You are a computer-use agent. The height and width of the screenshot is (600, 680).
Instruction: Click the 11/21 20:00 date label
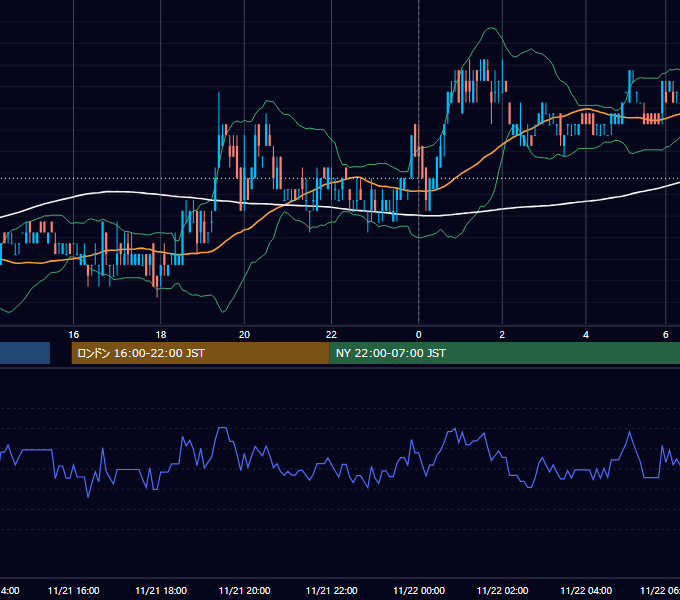(x=244, y=591)
